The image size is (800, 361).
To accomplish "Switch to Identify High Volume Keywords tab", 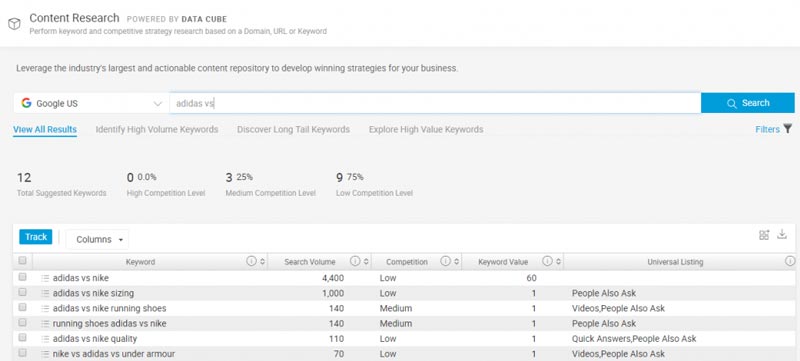I will pyautogui.click(x=157, y=130).
